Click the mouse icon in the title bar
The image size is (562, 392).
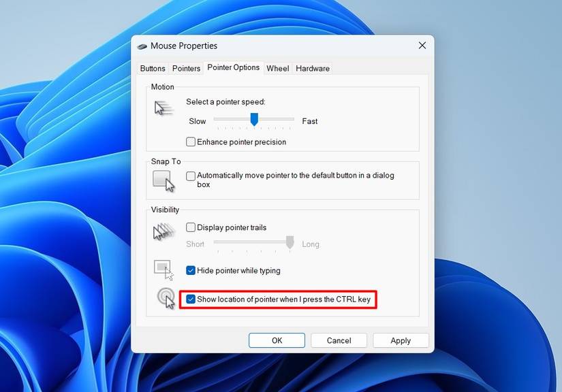(143, 46)
